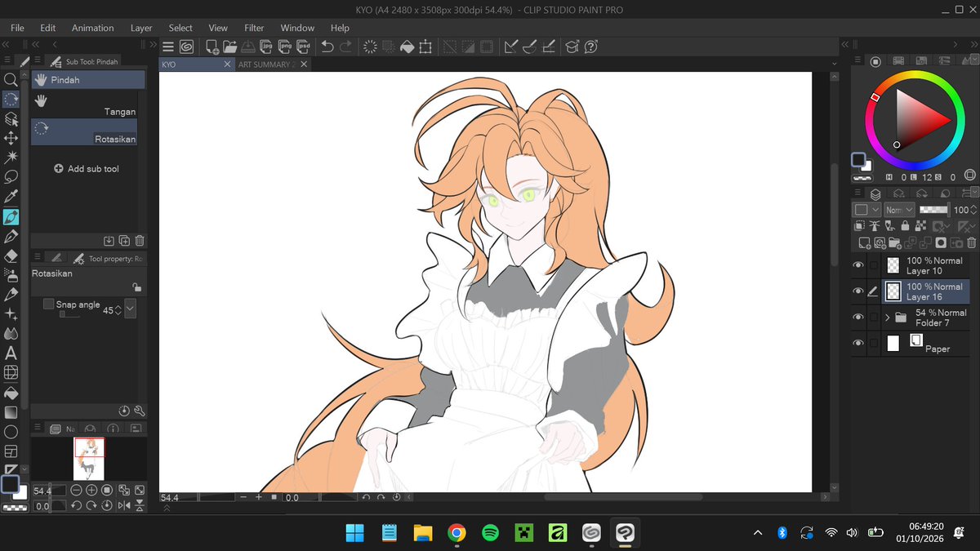
Task: Flip canvas horizontally in Navigator
Action: [124, 506]
